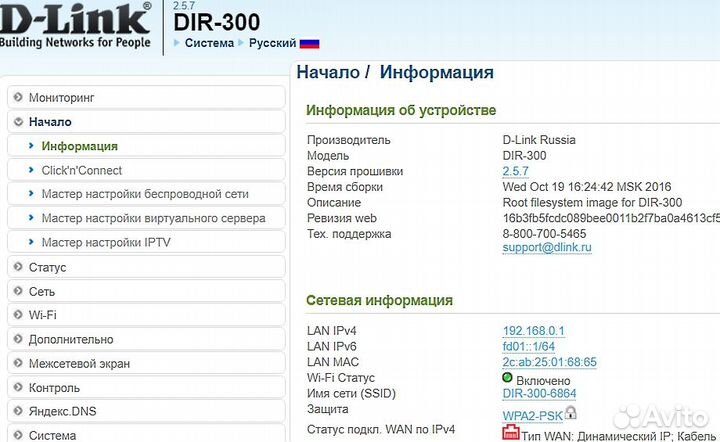Click the Включено Wi-Fi status text
This screenshot has height=442, width=720.
543,381
